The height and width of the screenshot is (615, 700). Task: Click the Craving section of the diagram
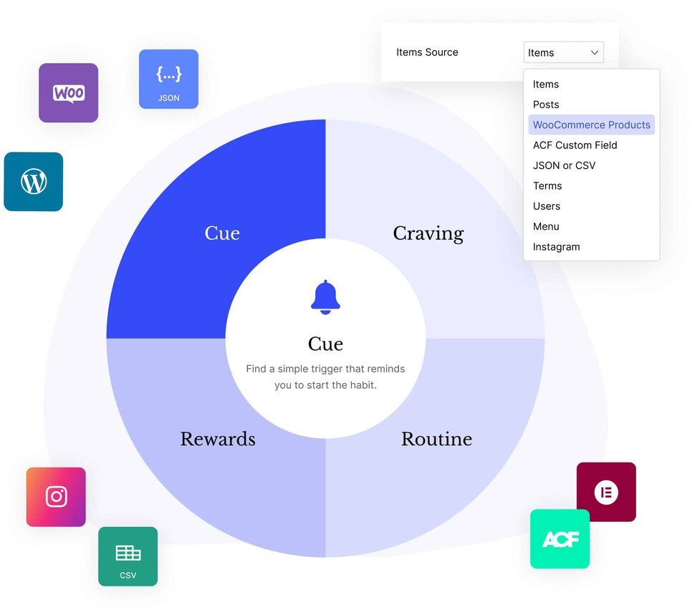[x=428, y=233]
